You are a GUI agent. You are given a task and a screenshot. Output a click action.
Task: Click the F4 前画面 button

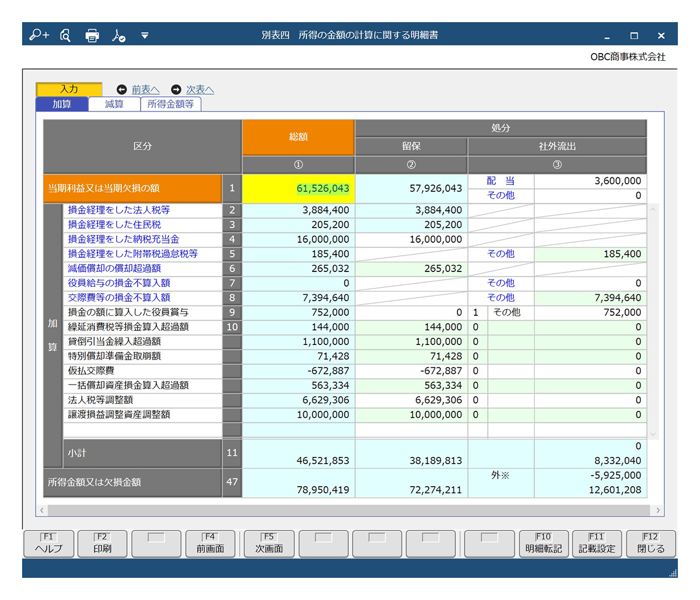[210, 543]
